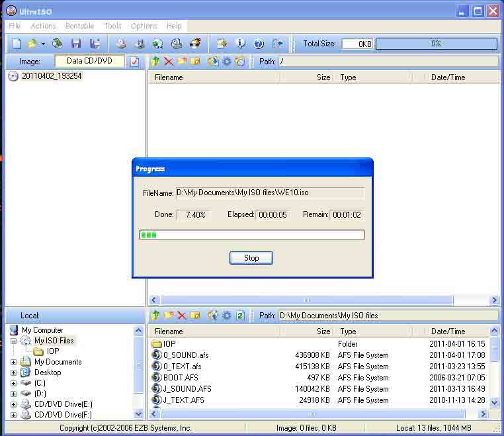Click the local file list scroll down arrow

pos(494,402)
